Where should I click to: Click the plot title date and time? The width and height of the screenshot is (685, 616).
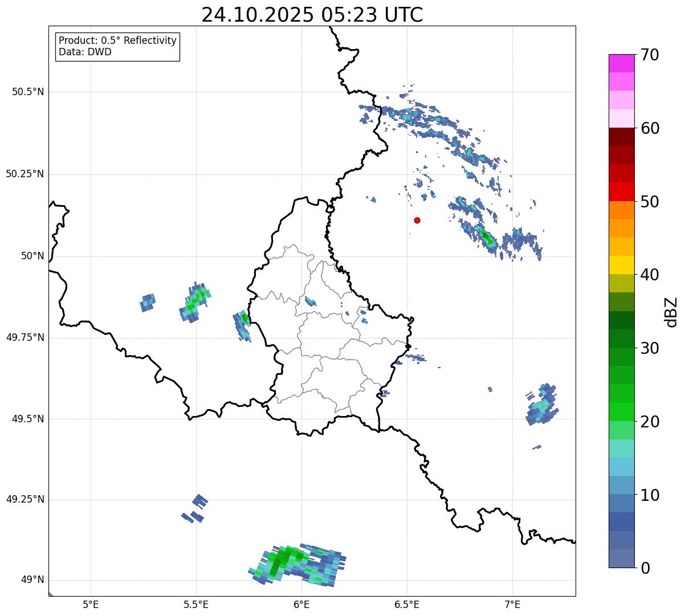point(312,15)
